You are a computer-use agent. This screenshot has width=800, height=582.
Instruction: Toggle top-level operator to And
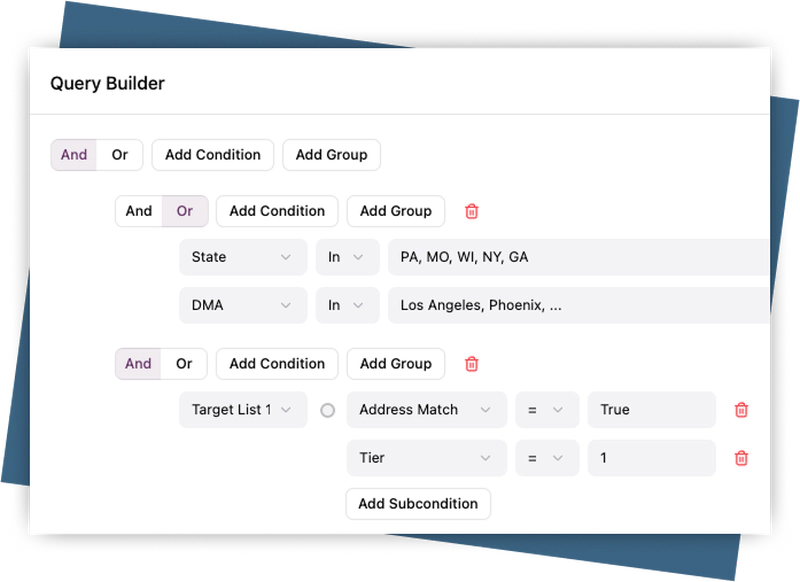(74, 155)
